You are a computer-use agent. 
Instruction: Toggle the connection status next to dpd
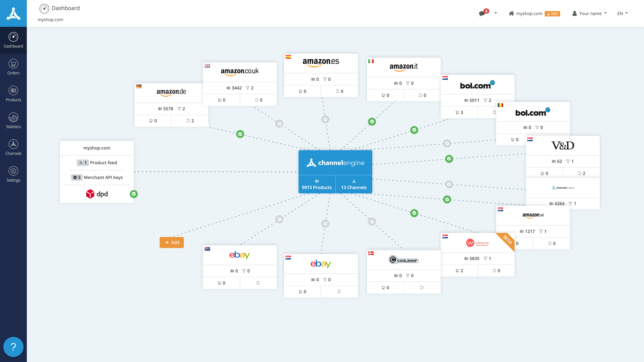click(134, 194)
